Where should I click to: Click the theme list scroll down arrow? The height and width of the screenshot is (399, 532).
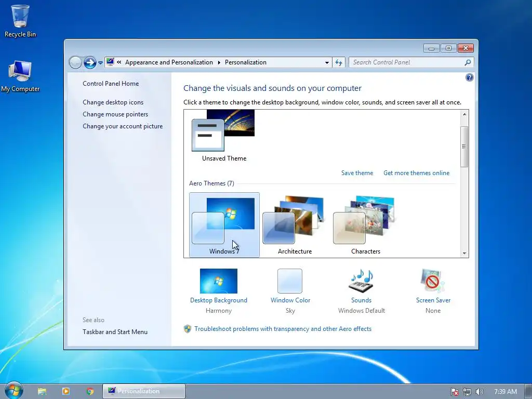tap(464, 253)
